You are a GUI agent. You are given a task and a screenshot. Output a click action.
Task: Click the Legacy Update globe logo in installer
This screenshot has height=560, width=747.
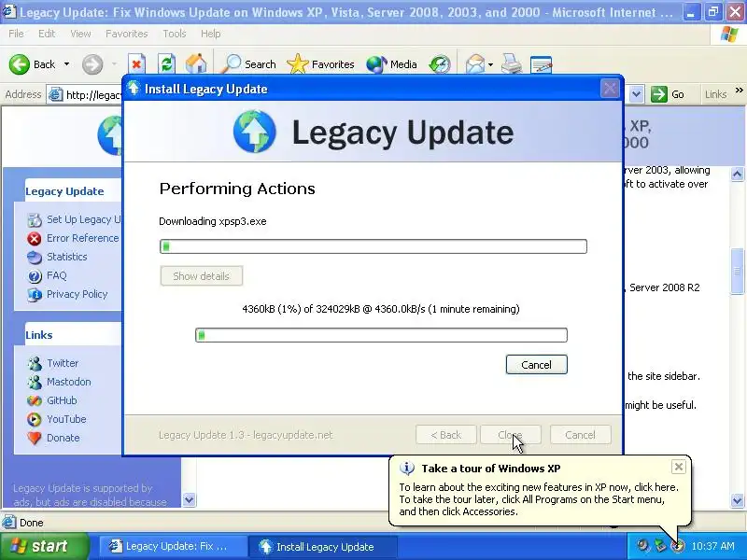[x=254, y=132]
